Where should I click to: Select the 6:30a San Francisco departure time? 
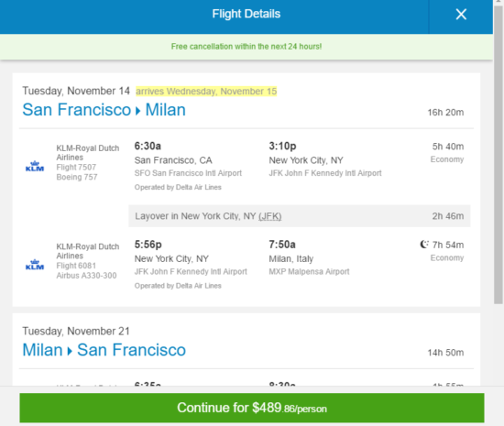pos(148,147)
